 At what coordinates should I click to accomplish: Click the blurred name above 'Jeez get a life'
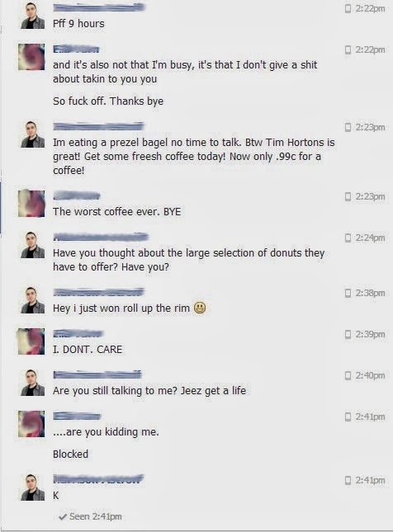pos(97,374)
